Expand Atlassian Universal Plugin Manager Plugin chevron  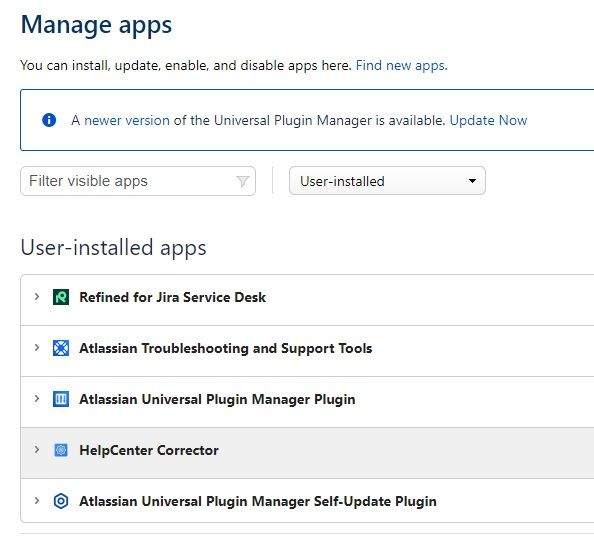(x=37, y=399)
